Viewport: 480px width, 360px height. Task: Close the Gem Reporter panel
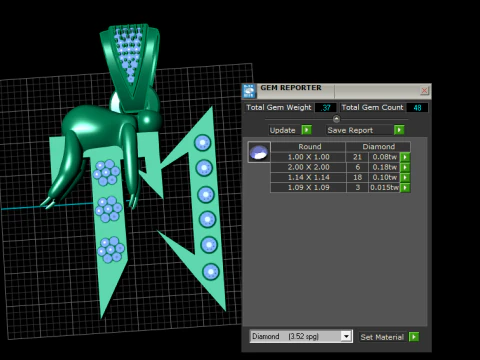[424, 90]
